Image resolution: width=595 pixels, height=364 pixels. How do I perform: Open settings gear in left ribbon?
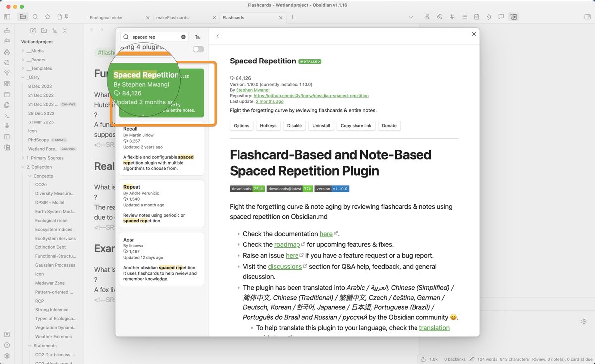(7, 356)
